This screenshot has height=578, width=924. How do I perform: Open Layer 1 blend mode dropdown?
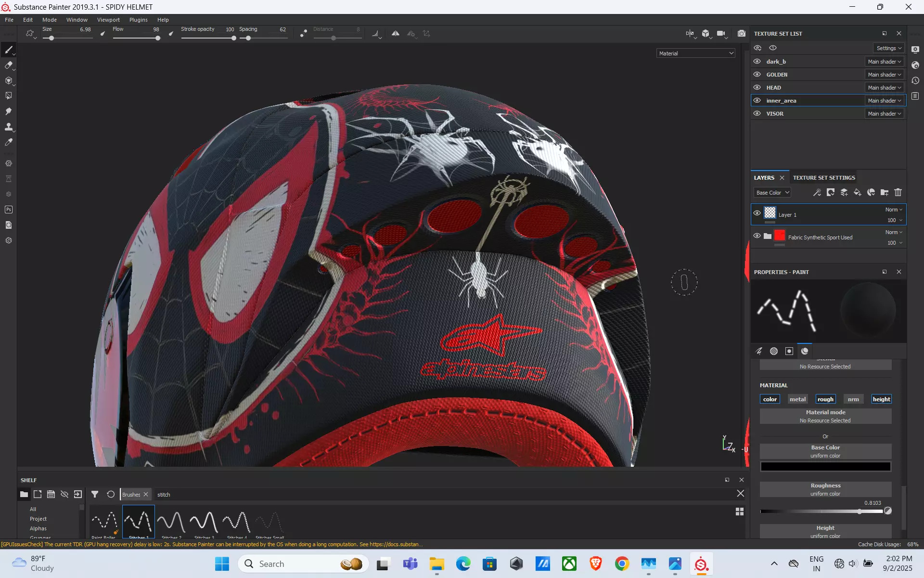[x=894, y=210]
